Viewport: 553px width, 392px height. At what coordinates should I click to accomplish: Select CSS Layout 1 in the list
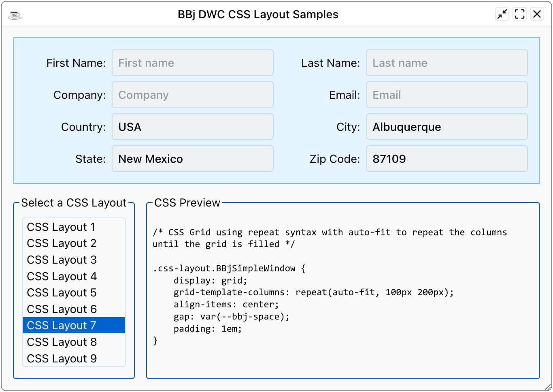[x=74, y=227]
